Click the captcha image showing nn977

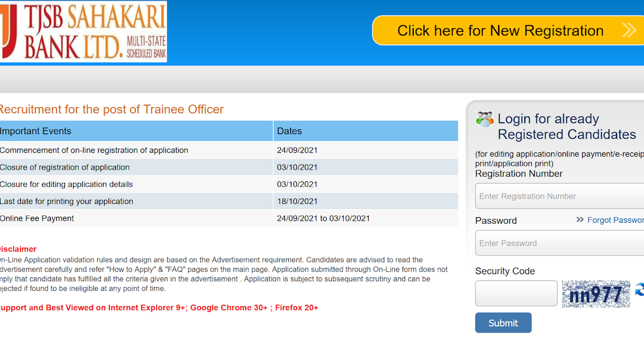pyautogui.click(x=596, y=293)
